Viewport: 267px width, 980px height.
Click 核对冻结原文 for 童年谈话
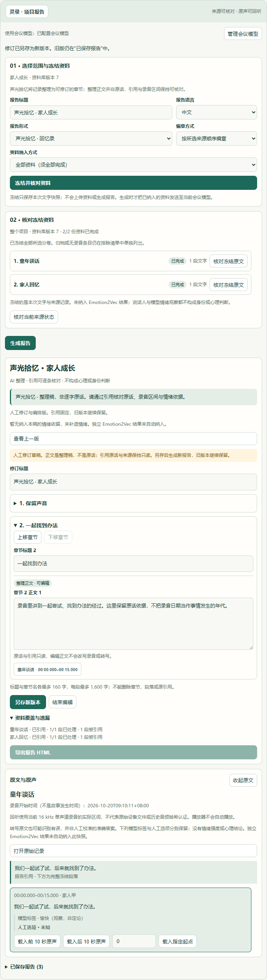pyautogui.click(x=229, y=261)
